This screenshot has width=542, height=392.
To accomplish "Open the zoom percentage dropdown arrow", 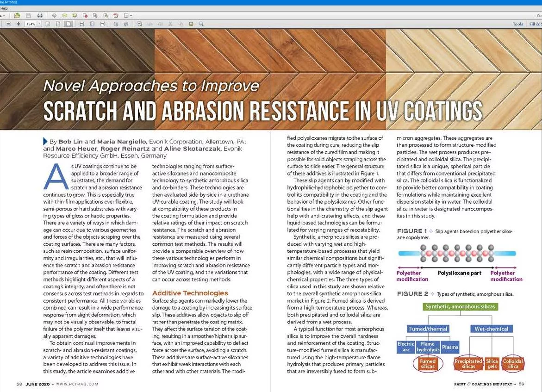I will (39, 24).
